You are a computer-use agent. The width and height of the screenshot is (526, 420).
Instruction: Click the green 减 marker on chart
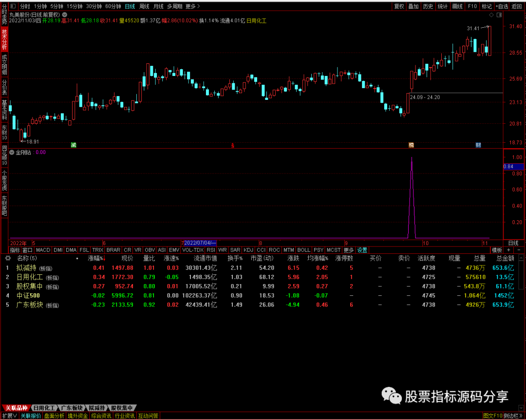pyautogui.click(x=74, y=145)
